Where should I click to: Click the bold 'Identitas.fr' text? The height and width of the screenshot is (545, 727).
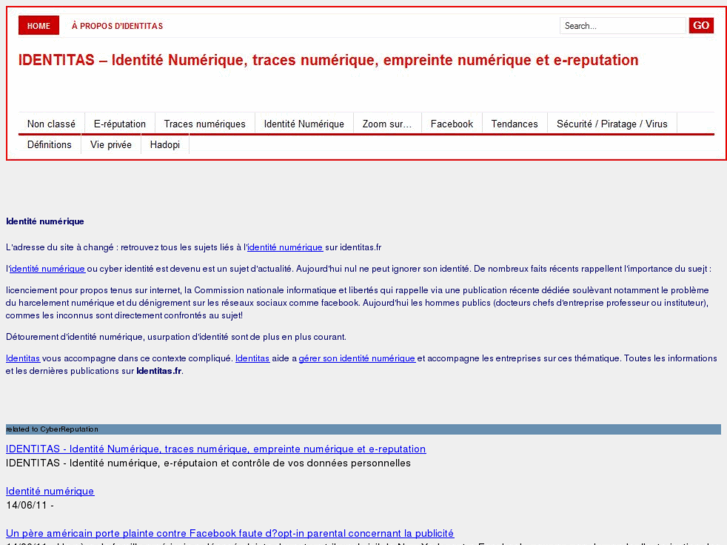(x=159, y=371)
